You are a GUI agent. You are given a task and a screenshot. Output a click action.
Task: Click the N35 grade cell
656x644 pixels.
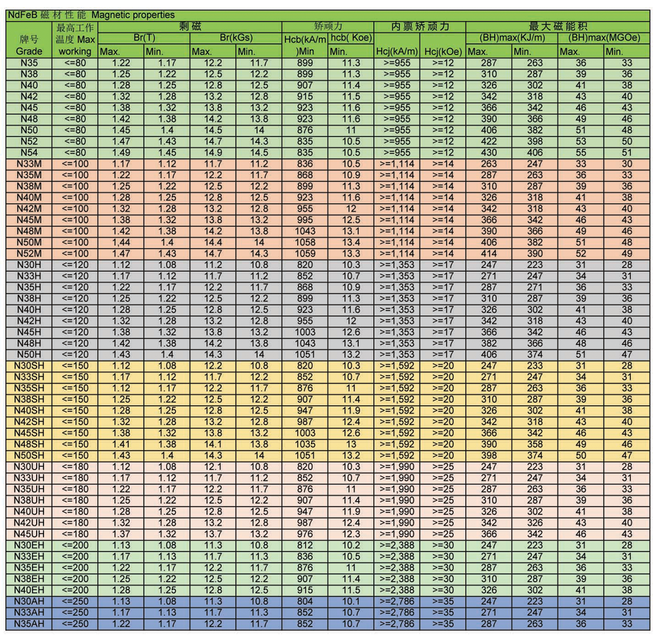[29, 63]
